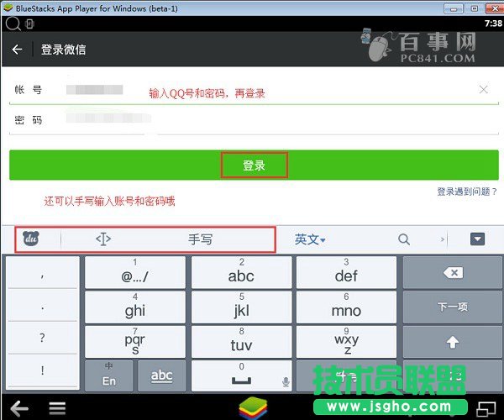Collapse the keyboard with the down-triangle button
The image size is (504, 420).
click(477, 239)
